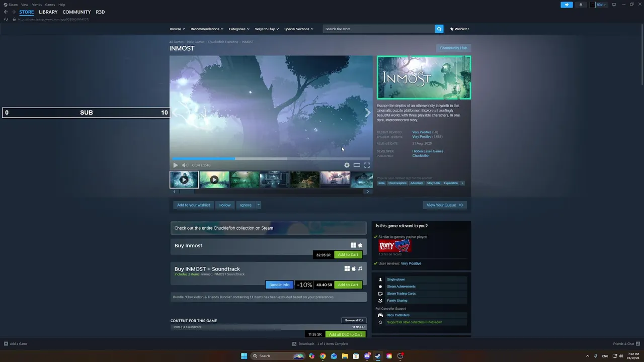Image resolution: width=644 pixels, height=362 pixels.
Task: Click the store search field
Action: click(378, 29)
